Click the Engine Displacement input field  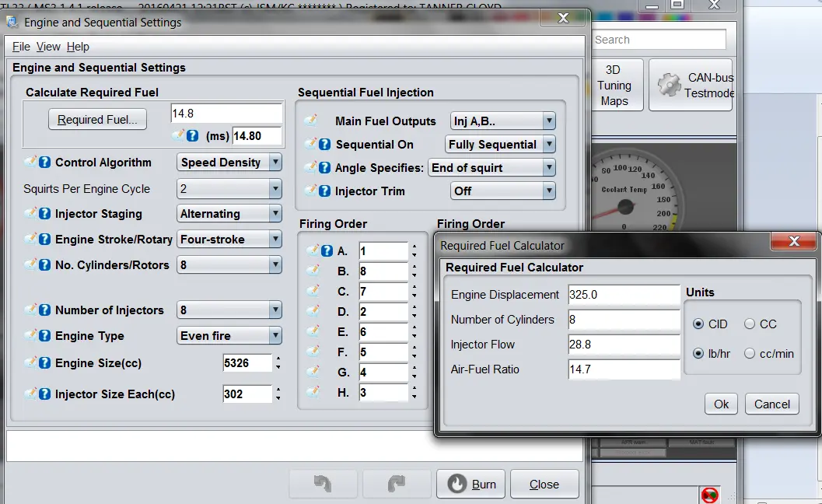pyautogui.click(x=624, y=295)
